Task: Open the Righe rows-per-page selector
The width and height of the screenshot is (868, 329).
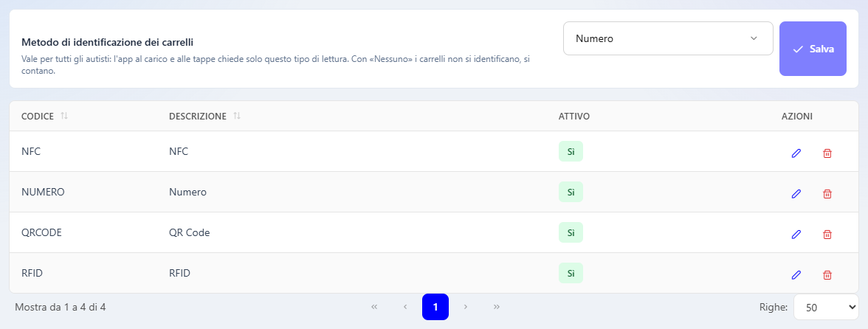Action: click(x=826, y=308)
